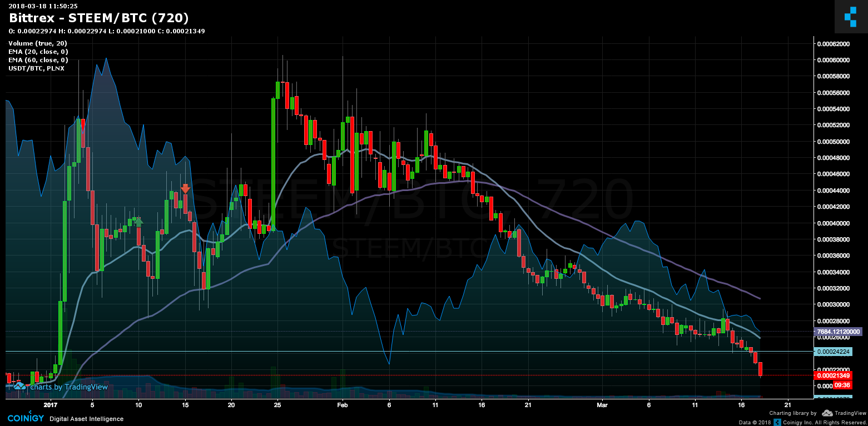This screenshot has width=868, height=426.
Task: Select the 'USDT/BTC, PLNX' overlay label
Action: point(36,68)
